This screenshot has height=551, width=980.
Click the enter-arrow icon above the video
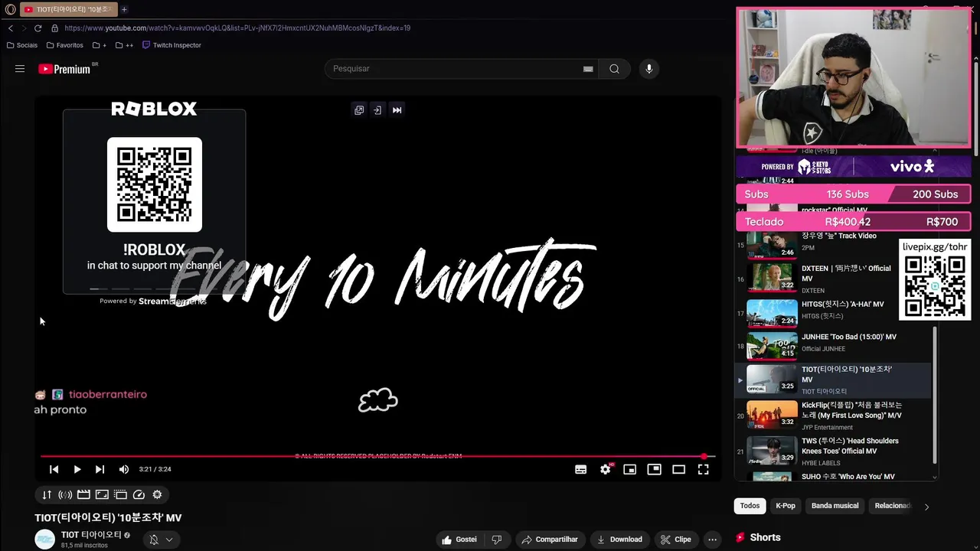pos(377,110)
